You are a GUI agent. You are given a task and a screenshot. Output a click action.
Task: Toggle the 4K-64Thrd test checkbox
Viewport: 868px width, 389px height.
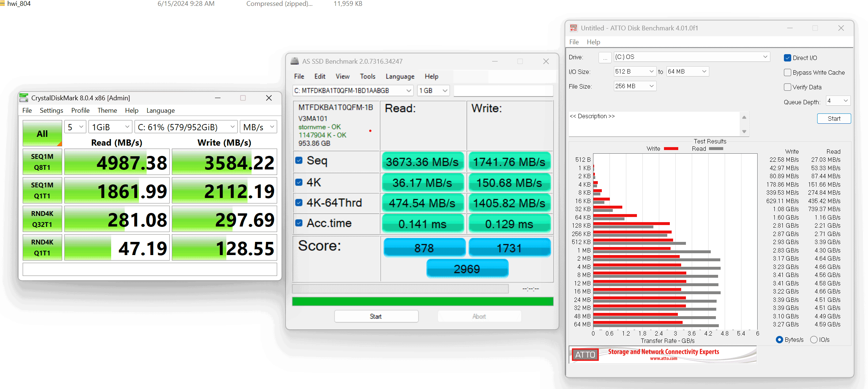click(x=299, y=202)
